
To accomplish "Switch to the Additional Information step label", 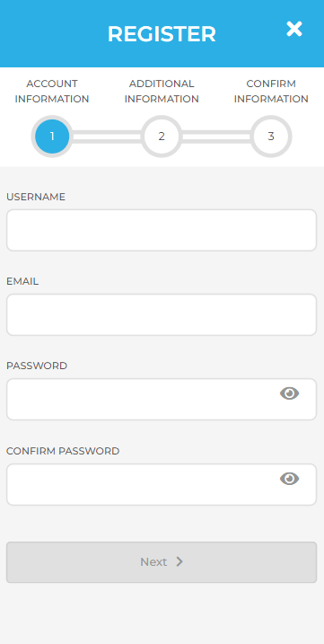I will (162, 92).
